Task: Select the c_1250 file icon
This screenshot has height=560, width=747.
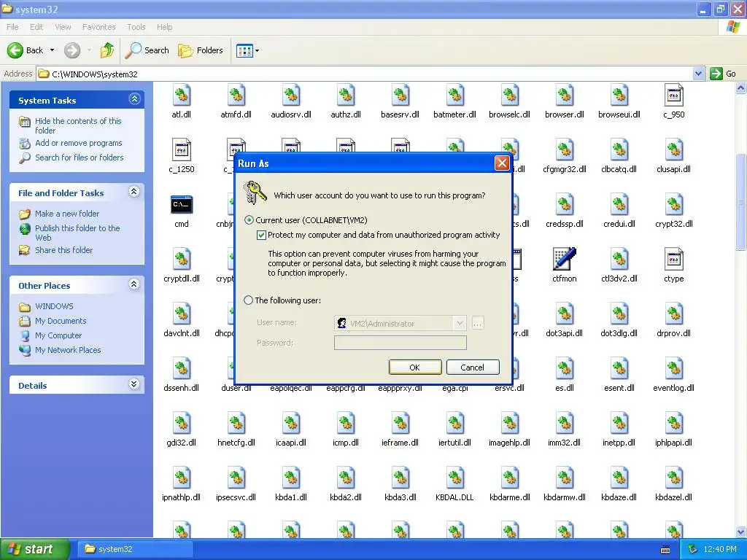Action: [x=182, y=150]
